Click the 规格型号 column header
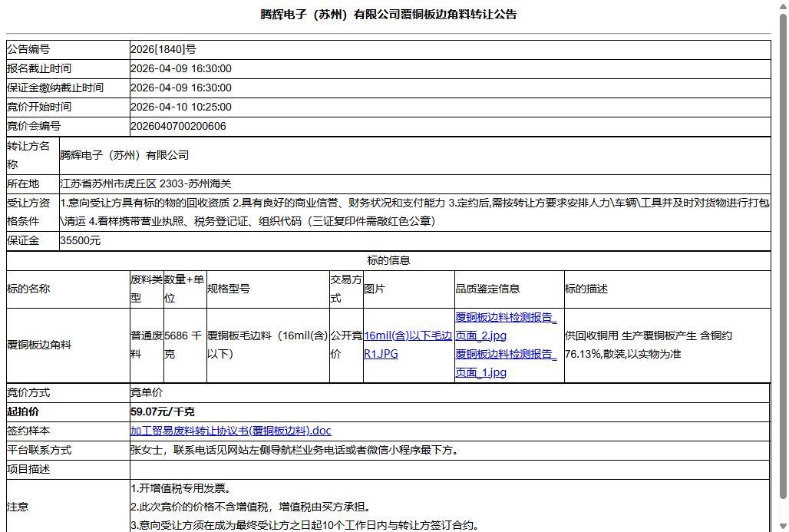 (268, 289)
